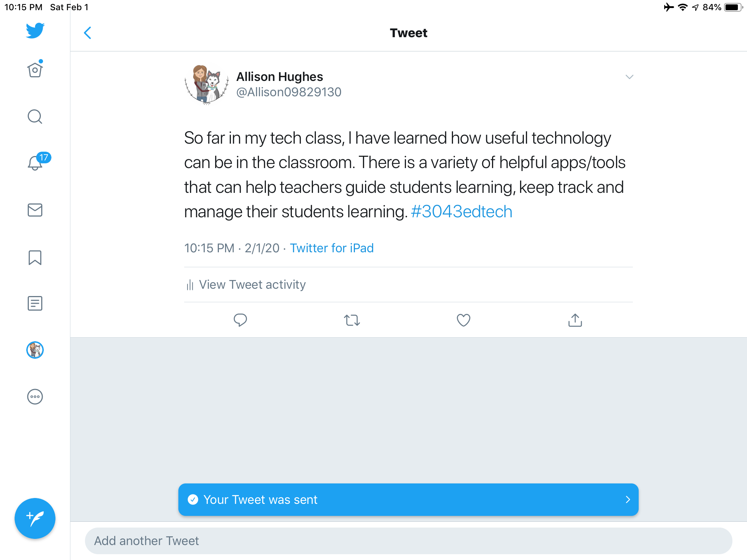Open Notifications bell with 17 badge
Viewport: 747px width, 560px height.
[x=36, y=163]
